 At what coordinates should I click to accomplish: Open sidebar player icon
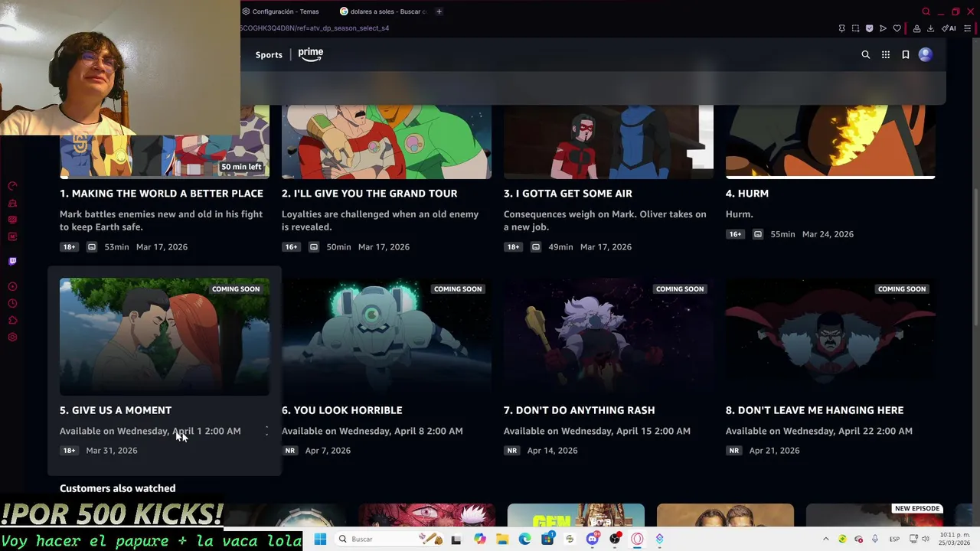12,286
